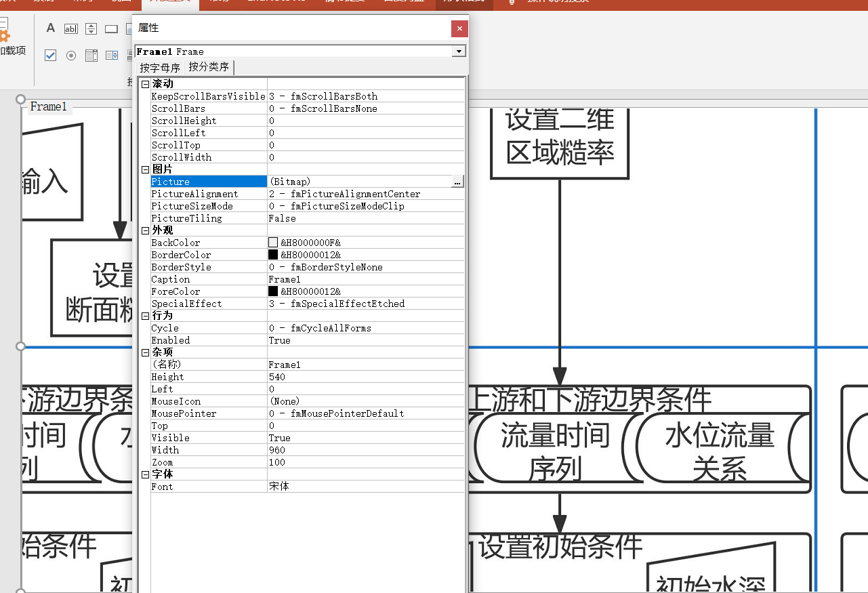This screenshot has width=868, height=593.
Task: Click BorderStyle value fmBorderStyleNone
Action: [x=325, y=267]
